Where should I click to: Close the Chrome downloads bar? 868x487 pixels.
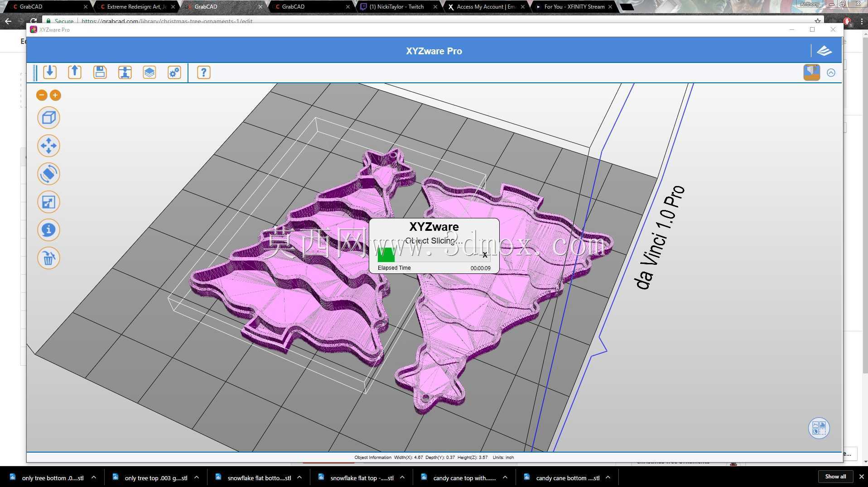(x=861, y=477)
